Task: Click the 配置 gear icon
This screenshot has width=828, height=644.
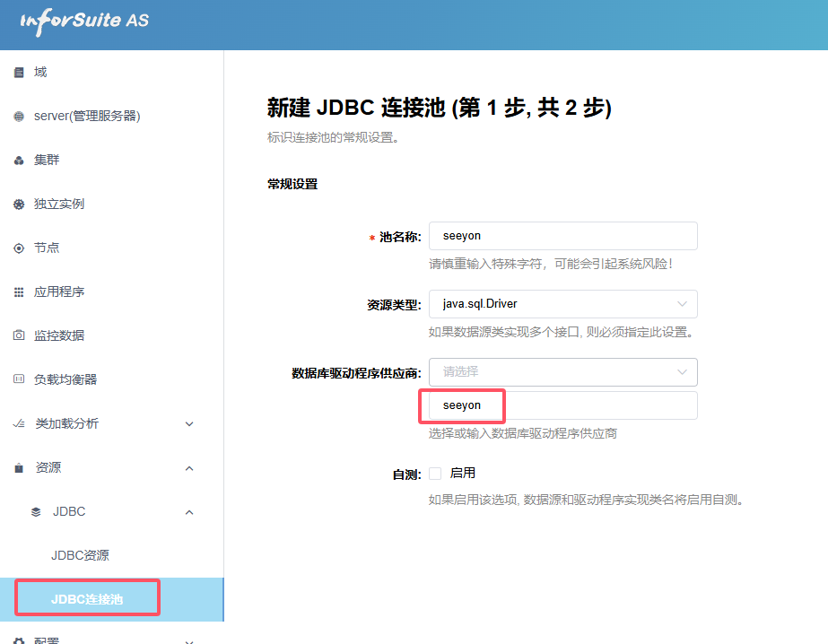Action: point(19,640)
